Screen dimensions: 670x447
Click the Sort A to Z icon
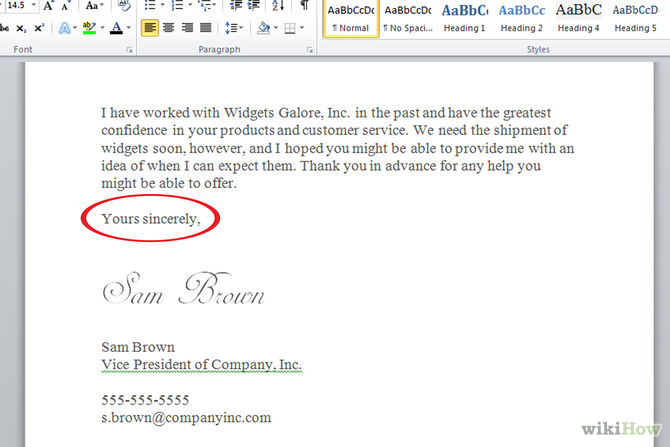[x=278, y=6]
